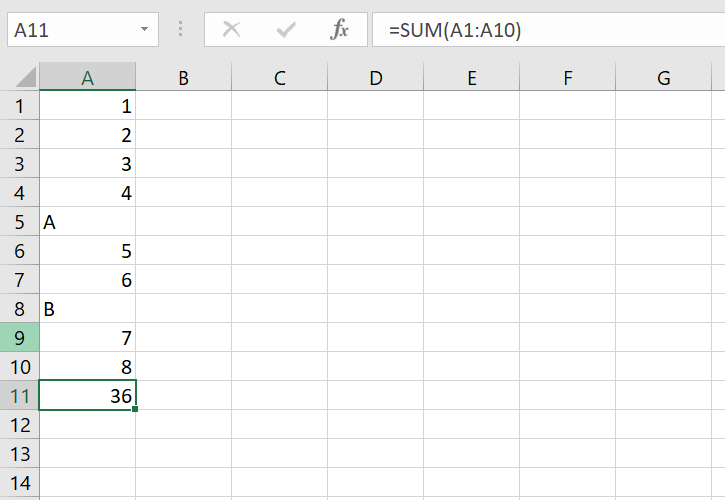Click cell A5 containing letter A
Screen dimensions: 725x500
pyautogui.click(x=87, y=222)
